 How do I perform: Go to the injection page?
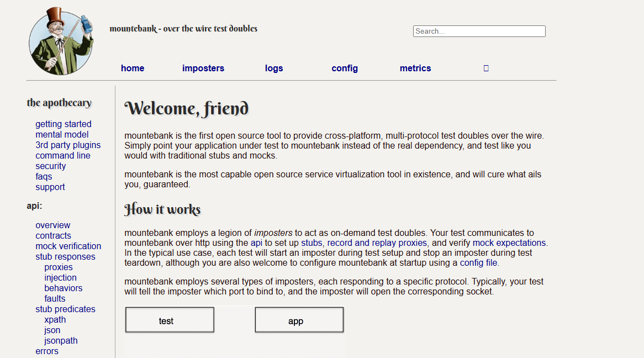[60, 278]
